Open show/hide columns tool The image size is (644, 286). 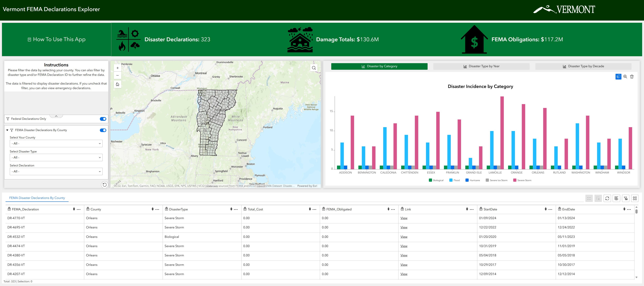point(616,199)
